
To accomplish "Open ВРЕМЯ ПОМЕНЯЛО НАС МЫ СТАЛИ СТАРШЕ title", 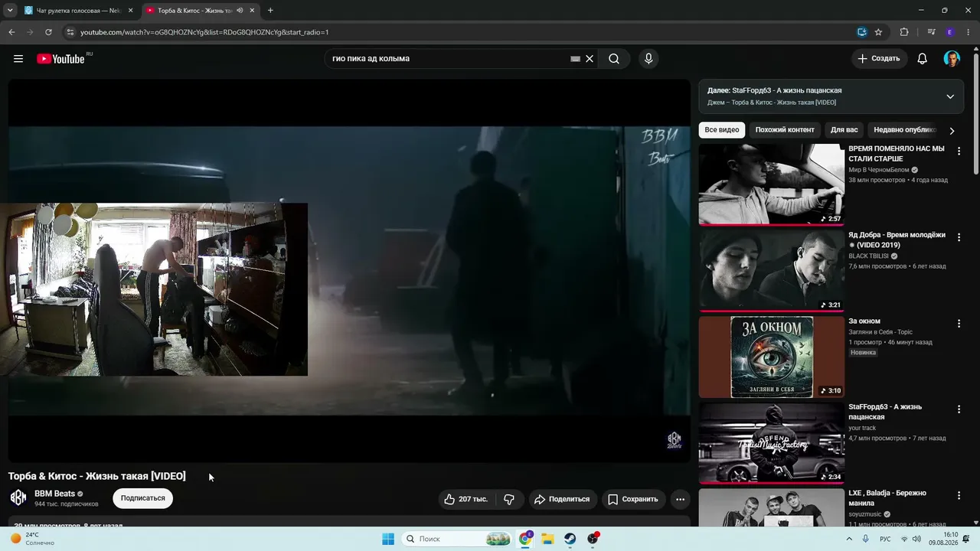I will 897,154.
